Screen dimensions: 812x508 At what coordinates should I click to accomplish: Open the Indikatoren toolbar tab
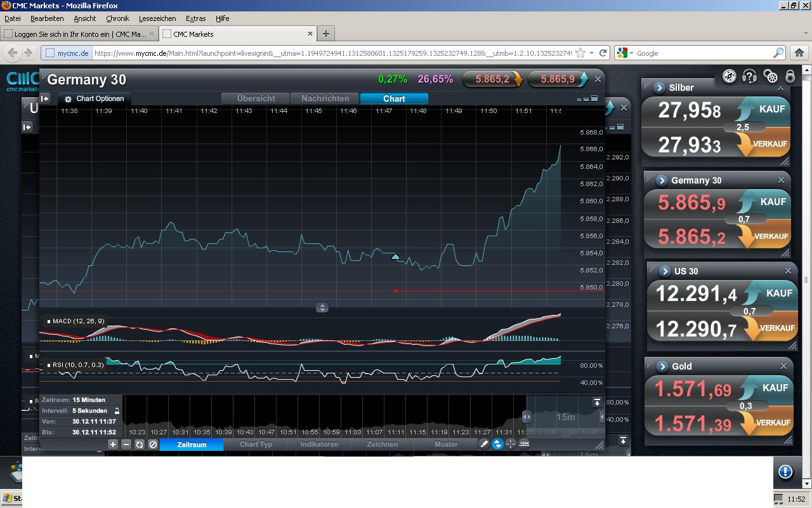coord(319,444)
